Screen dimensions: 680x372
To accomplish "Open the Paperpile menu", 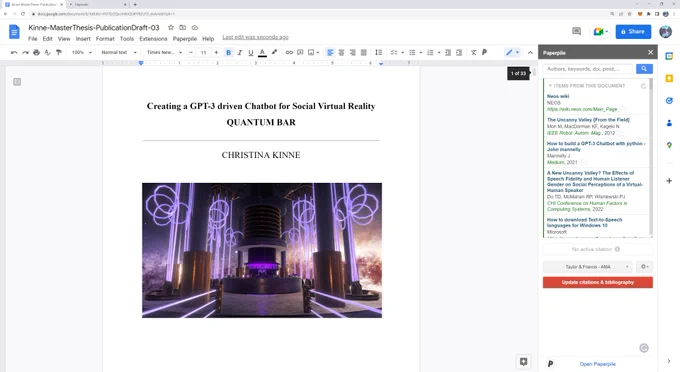I will (185, 39).
